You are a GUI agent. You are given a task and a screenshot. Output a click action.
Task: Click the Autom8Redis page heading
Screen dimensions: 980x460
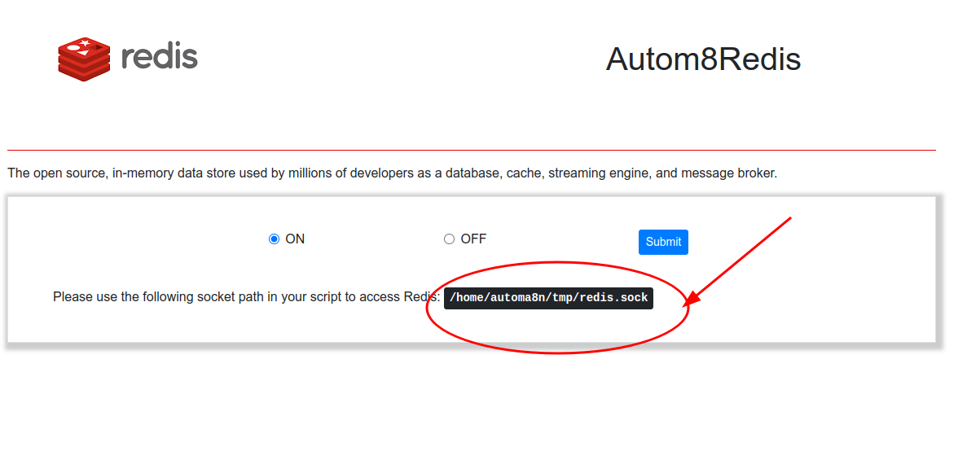[703, 59]
